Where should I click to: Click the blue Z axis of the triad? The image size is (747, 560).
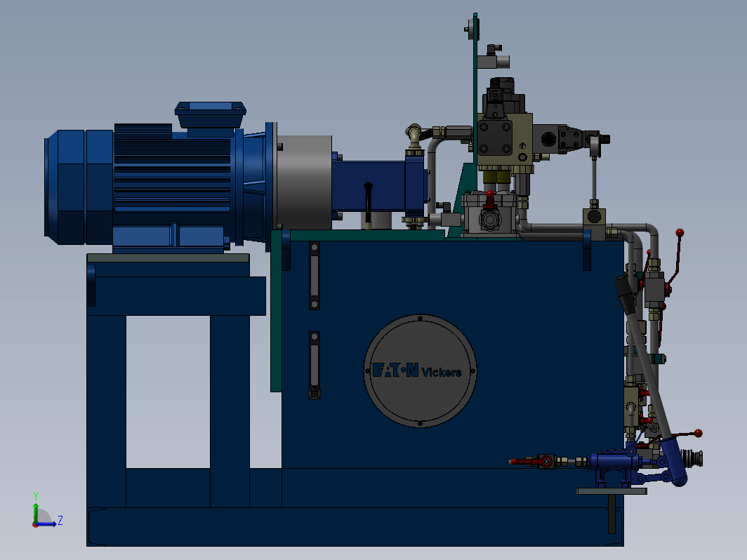(46, 524)
